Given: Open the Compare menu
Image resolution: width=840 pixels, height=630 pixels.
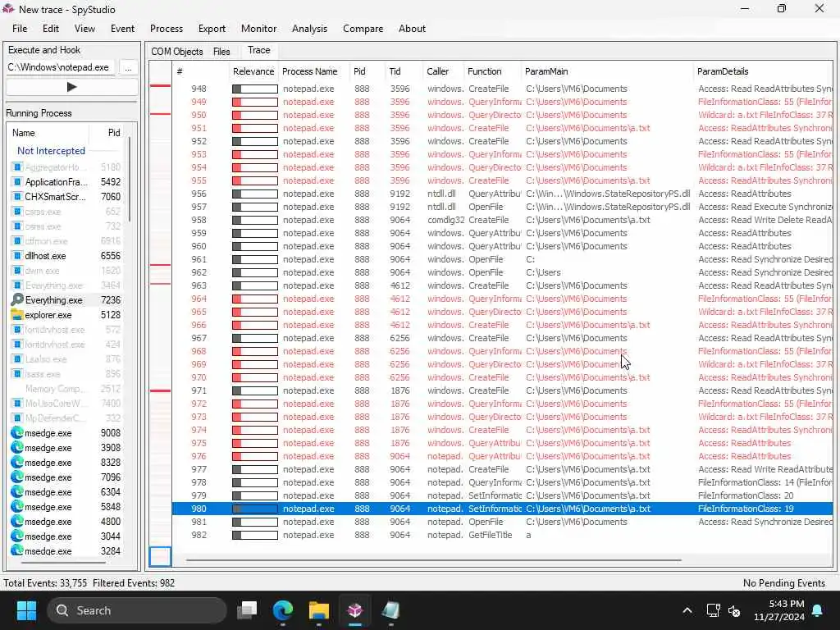Looking at the screenshot, I should 363,29.
